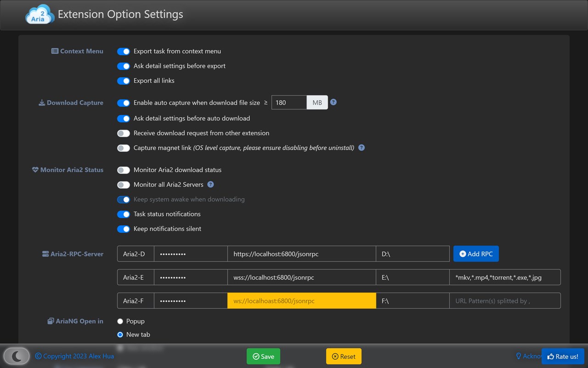588x368 pixels.
Task: Click the Context Menu section icon
Action: pyautogui.click(x=55, y=51)
